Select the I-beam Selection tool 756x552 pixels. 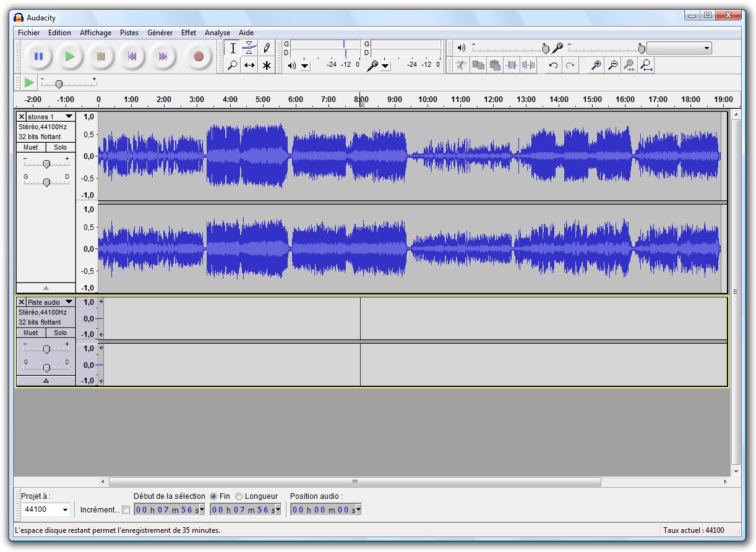coord(233,48)
